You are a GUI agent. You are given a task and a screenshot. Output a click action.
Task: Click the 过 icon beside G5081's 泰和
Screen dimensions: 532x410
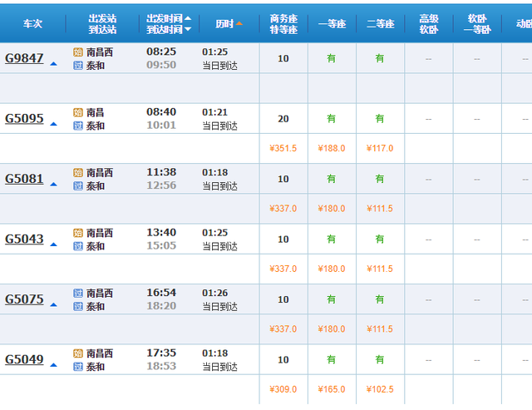pos(78,186)
